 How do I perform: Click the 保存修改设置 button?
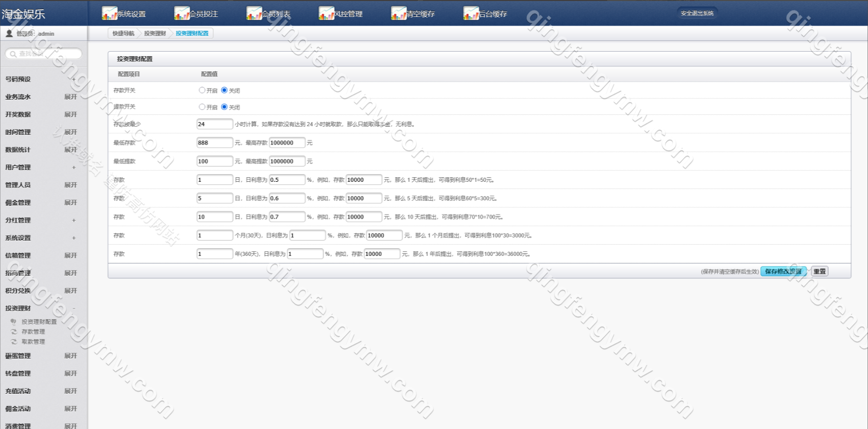click(783, 272)
